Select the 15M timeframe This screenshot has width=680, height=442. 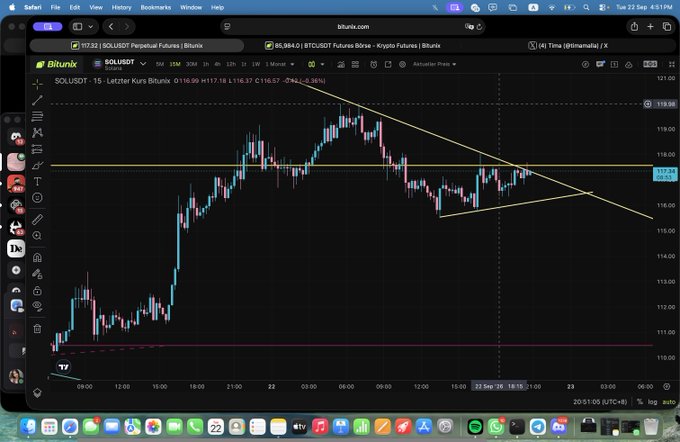[x=175, y=64]
